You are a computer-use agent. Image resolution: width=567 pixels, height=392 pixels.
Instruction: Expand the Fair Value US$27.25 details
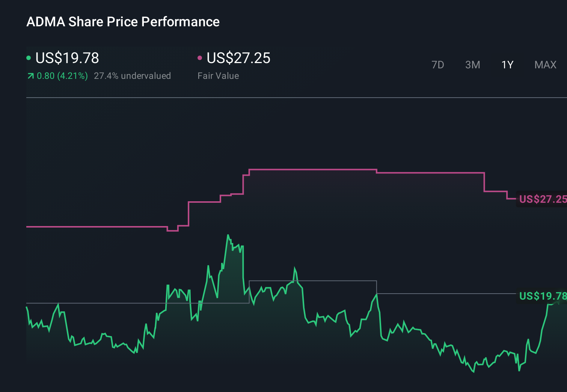[238, 58]
